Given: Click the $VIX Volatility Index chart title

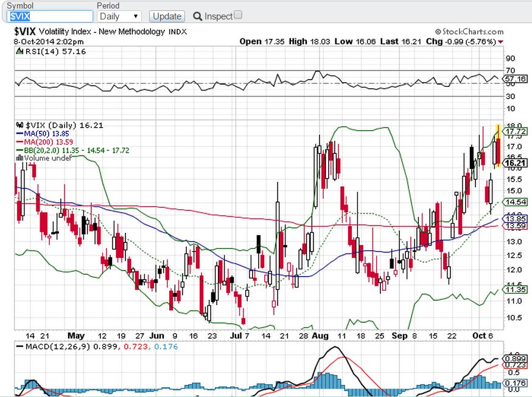Looking at the screenshot, I should point(100,32).
